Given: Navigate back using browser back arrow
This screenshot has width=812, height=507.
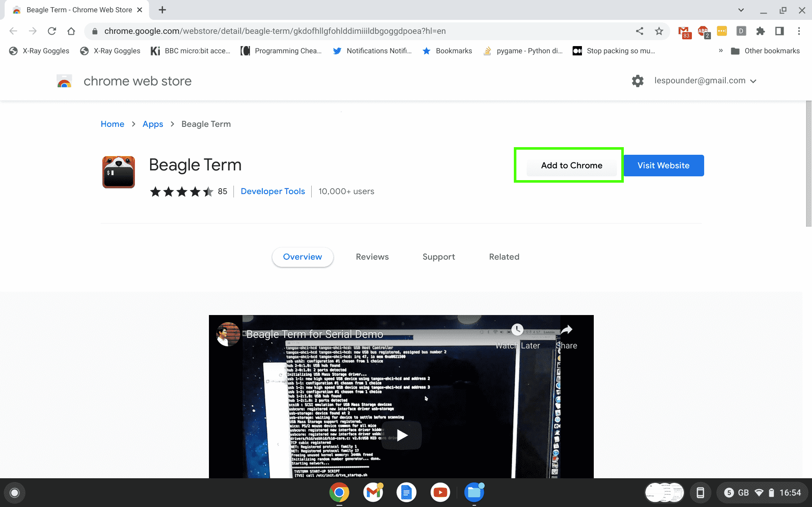Looking at the screenshot, I should (13, 31).
